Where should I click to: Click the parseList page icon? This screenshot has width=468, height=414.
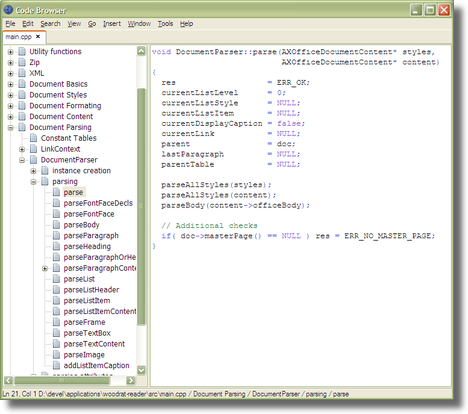click(56, 279)
